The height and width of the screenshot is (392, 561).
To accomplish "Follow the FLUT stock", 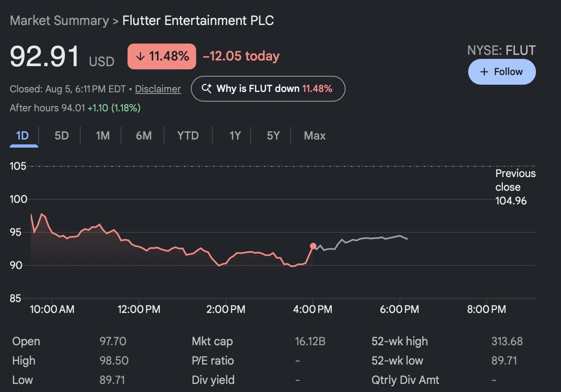I will click(502, 72).
